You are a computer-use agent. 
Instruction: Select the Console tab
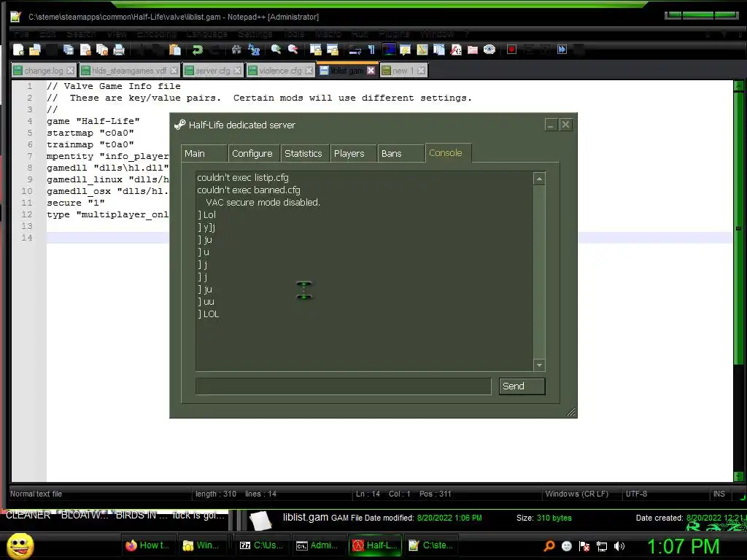click(x=448, y=153)
